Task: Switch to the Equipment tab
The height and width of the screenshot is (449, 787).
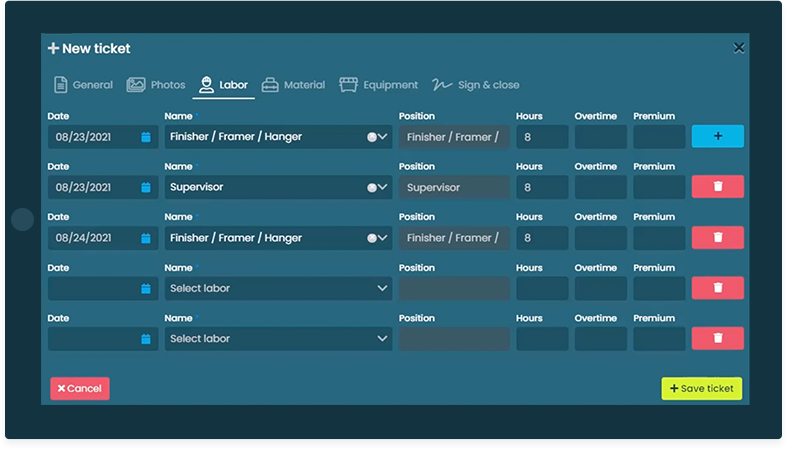Action: [x=379, y=85]
